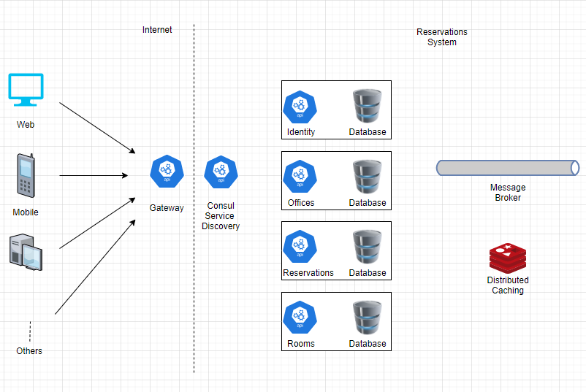Click the Gateway label
The width and height of the screenshot is (586, 392).
pyautogui.click(x=167, y=208)
